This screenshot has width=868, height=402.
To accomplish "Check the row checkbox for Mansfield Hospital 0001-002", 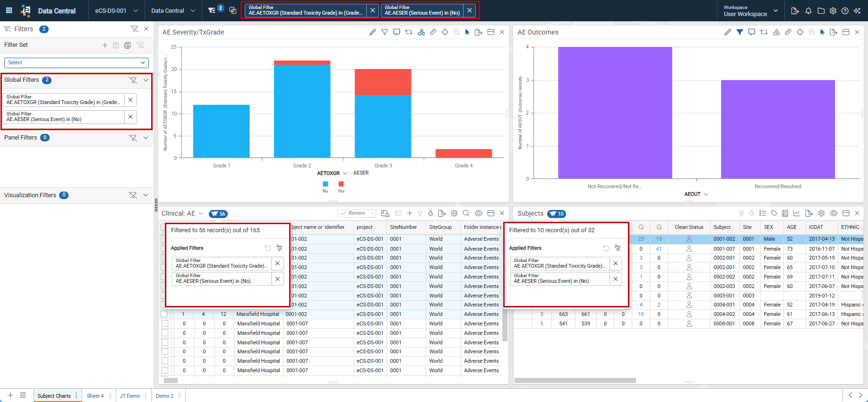I will pyautogui.click(x=164, y=314).
